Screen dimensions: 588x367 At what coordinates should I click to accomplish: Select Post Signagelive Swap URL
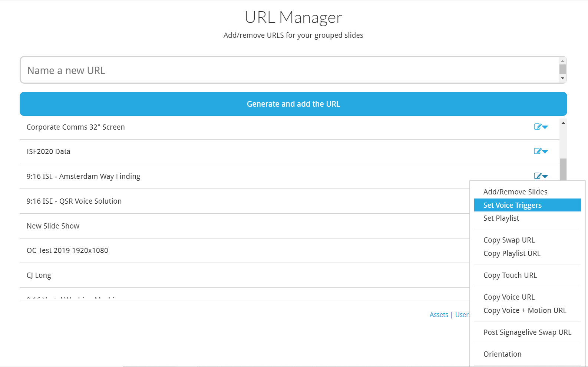click(x=527, y=332)
